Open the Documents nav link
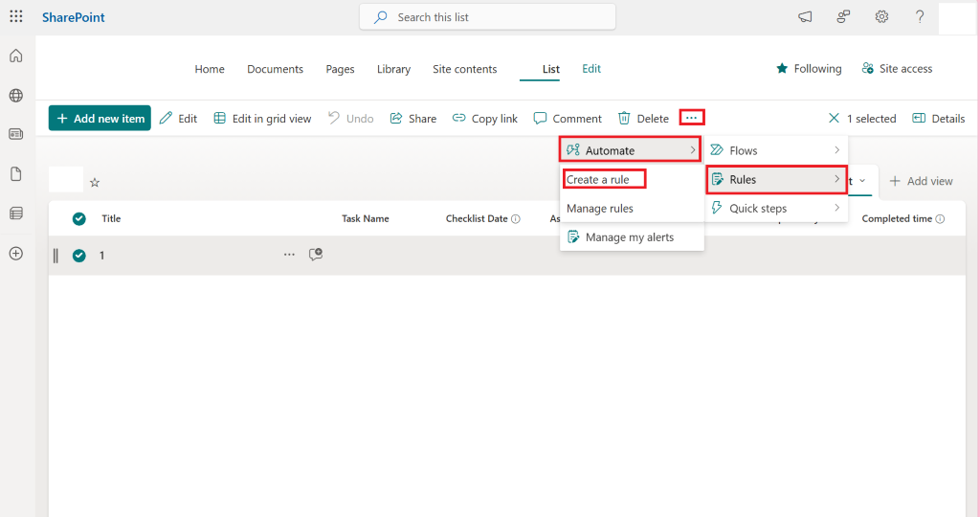The height and width of the screenshot is (517, 980). pos(275,69)
